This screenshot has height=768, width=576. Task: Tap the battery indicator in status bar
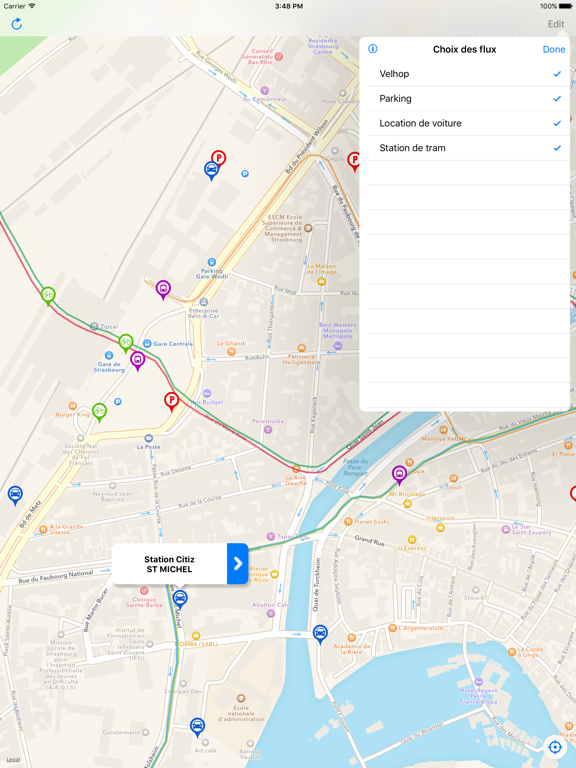pos(565,6)
